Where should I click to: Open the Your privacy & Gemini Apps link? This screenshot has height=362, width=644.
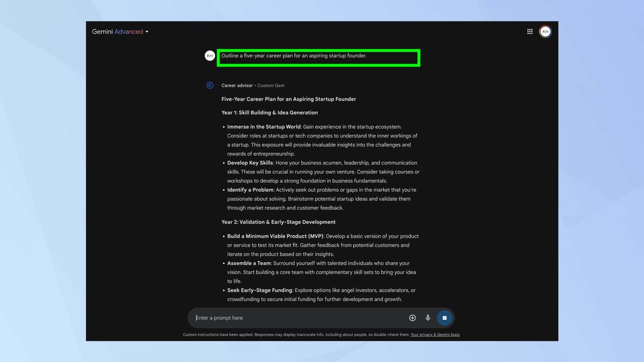(435, 334)
